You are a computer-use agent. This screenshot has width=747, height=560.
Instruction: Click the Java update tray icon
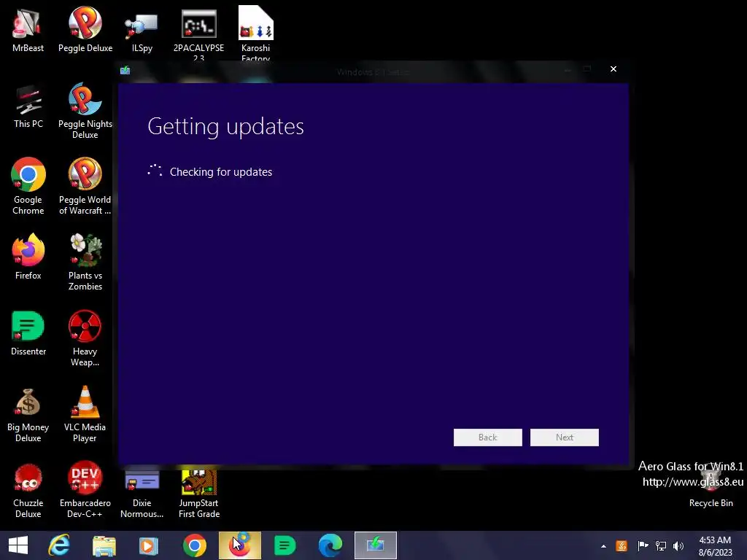coord(622,546)
